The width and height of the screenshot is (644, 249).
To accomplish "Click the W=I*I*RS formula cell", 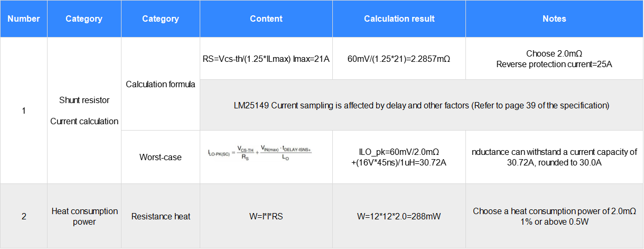I will 266,216.
